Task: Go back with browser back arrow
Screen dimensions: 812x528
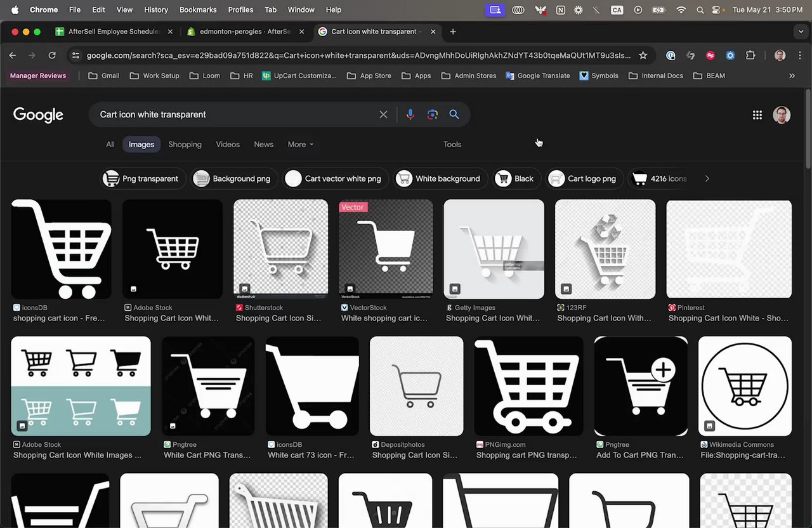Action: point(13,55)
